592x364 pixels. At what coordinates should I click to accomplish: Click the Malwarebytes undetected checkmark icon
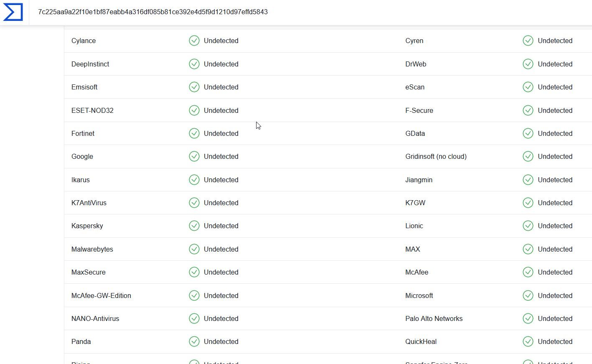(194, 249)
